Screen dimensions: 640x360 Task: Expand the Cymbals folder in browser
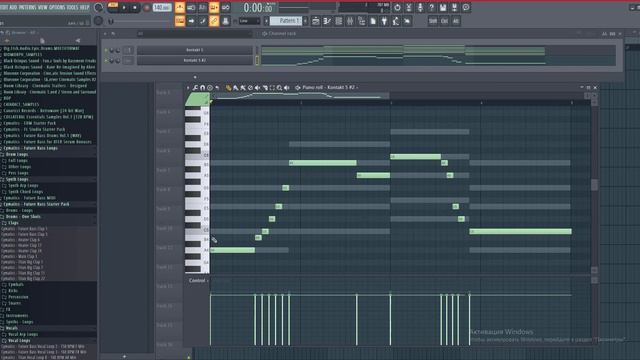[x=16, y=284]
